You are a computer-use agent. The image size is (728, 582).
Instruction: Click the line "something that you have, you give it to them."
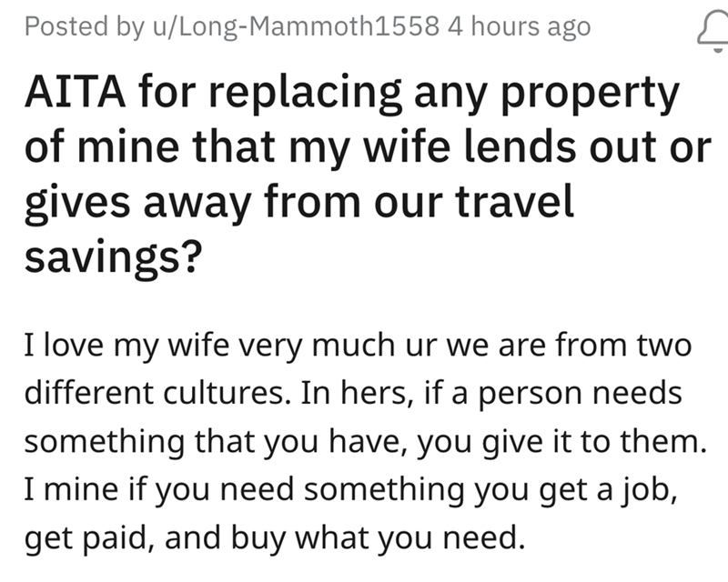363,445
